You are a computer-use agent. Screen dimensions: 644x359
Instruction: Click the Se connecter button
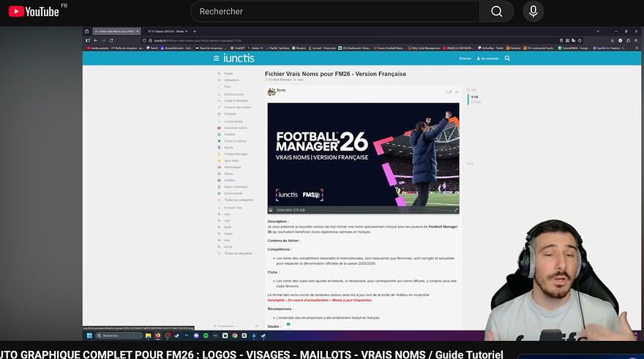click(488, 58)
